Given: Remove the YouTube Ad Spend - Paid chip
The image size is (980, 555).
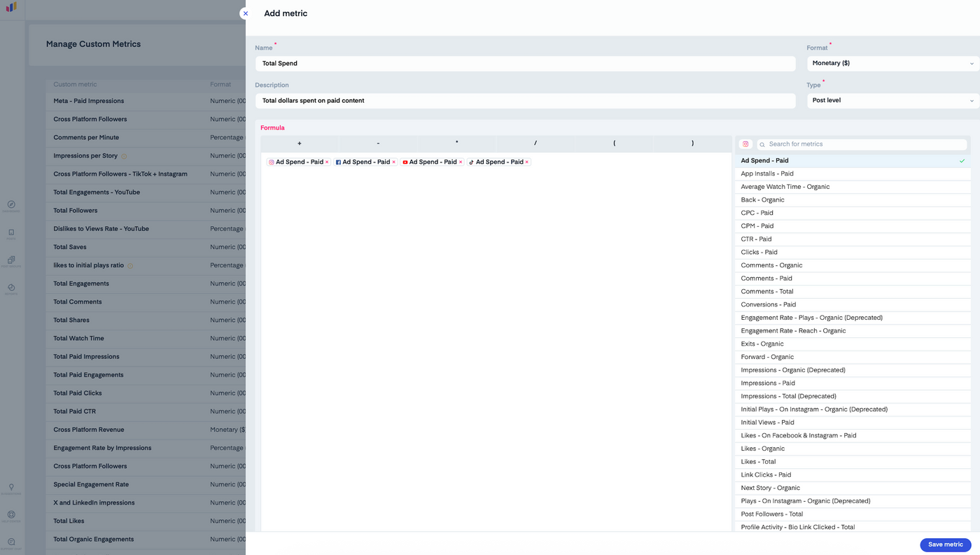Looking at the screenshot, I should [460, 162].
